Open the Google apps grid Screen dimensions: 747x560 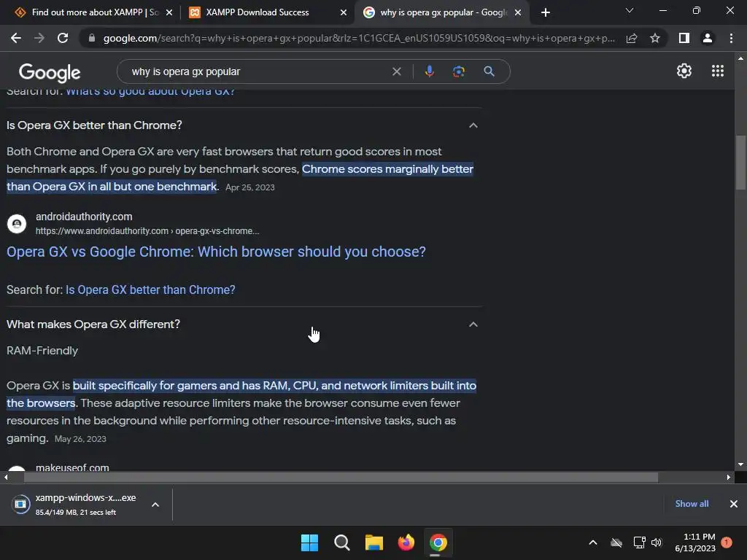coord(718,71)
